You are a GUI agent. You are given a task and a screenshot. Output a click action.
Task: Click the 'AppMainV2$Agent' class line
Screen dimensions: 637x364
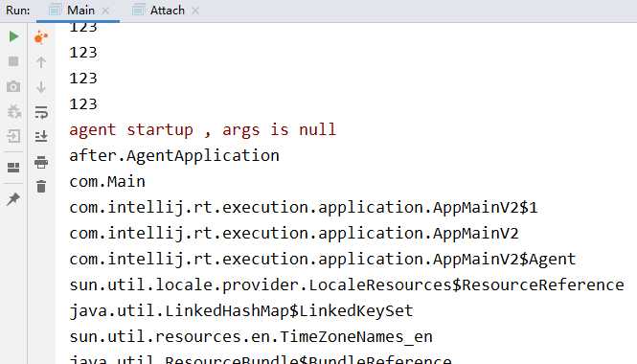point(323,260)
